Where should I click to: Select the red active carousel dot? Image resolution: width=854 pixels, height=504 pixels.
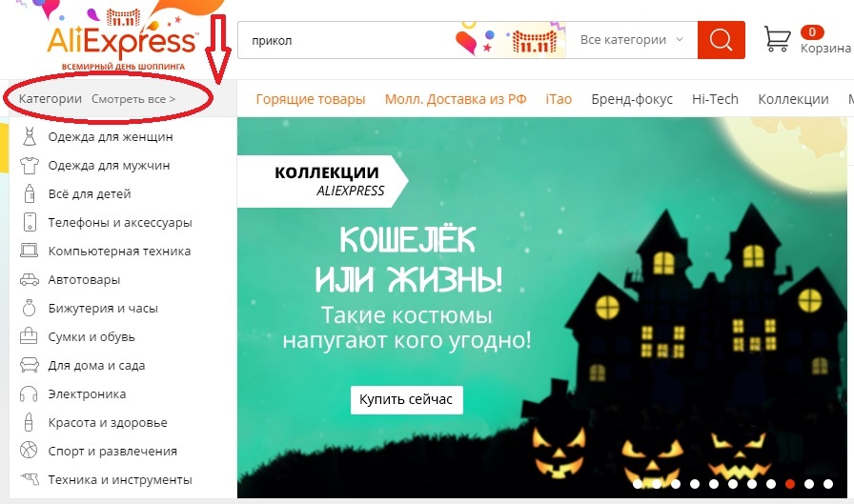pos(790,483)
